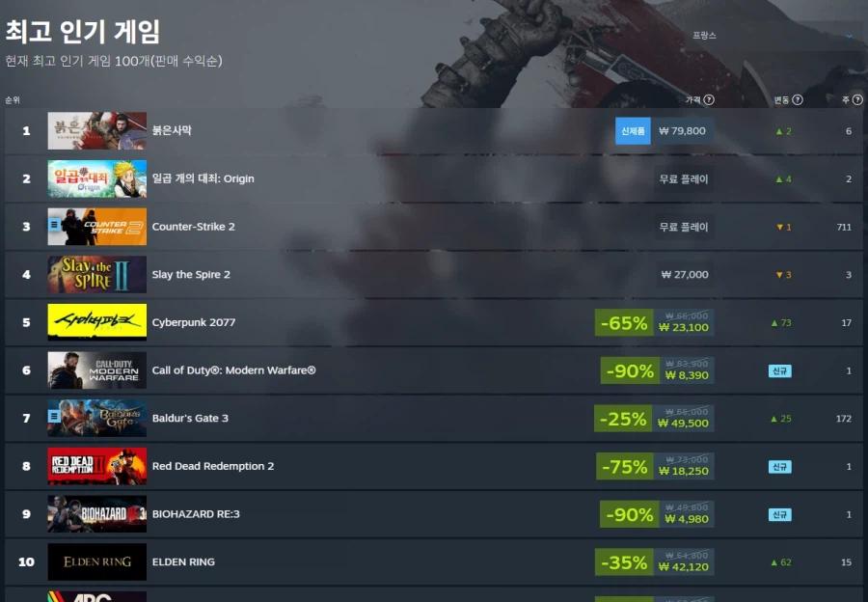Open the 프랑스 region dropdown
This screenshot has width=868, height=602.
[x=772, y=36]
